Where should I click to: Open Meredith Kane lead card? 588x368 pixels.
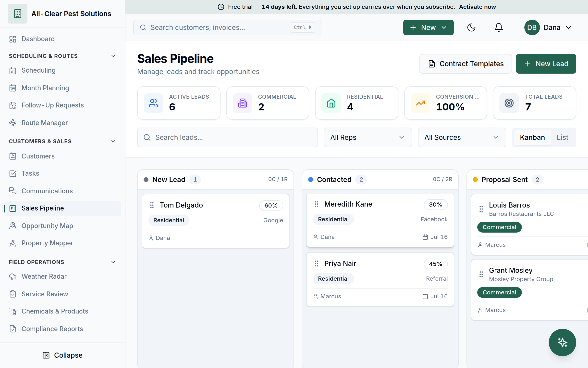click(380, 220)
